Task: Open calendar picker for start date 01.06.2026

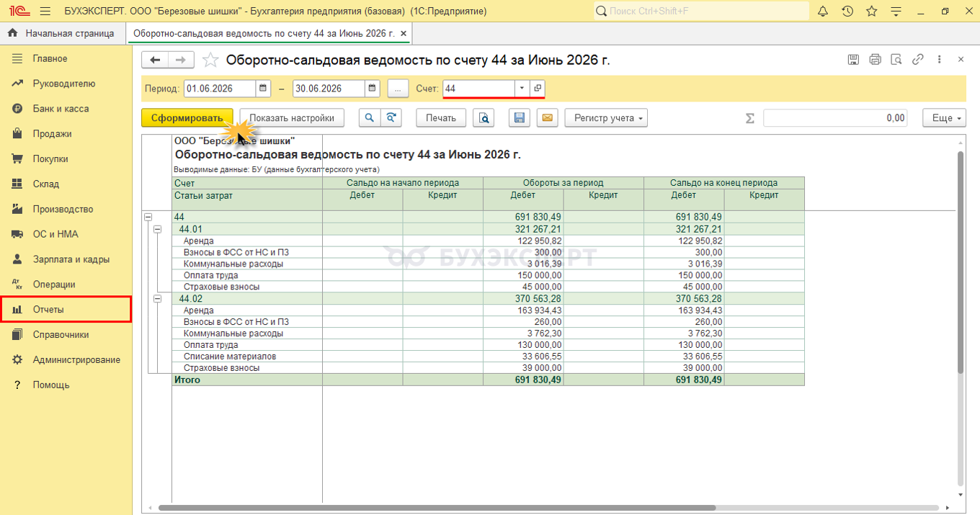Action: click(264, 89)
